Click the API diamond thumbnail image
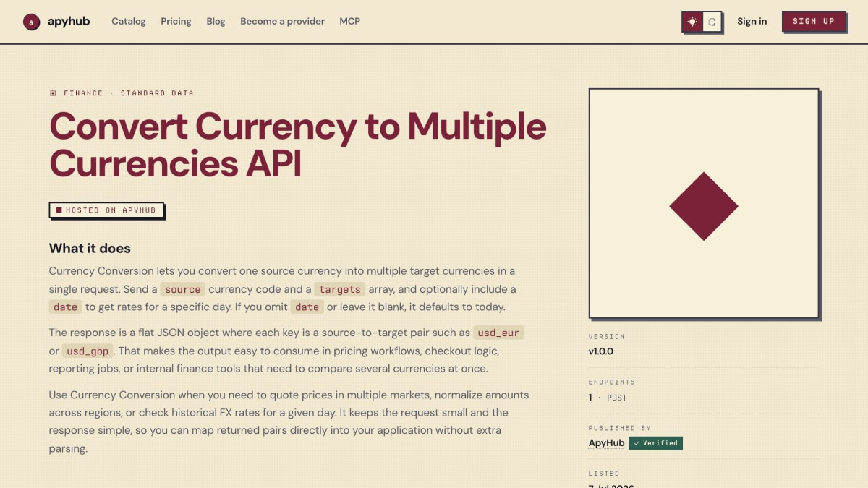The width and height of the screenshot is (868, 488). point(704,204)
